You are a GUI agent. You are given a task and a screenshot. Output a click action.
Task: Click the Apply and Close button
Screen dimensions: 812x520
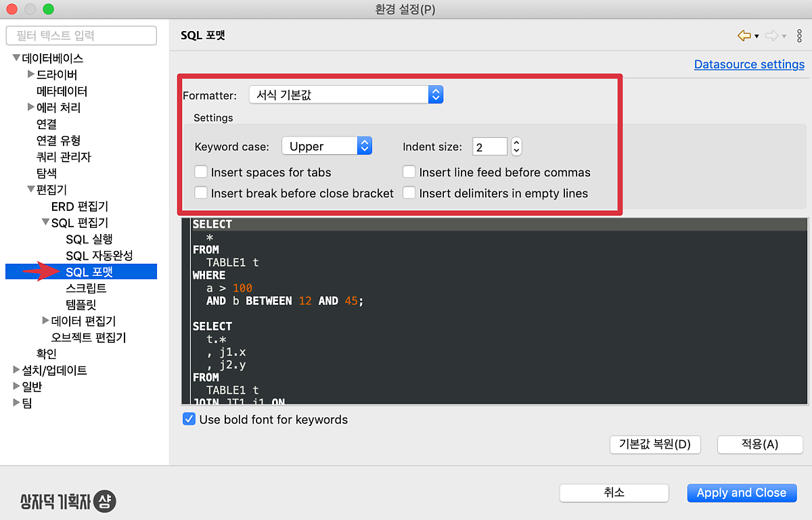tap(742, 493)
